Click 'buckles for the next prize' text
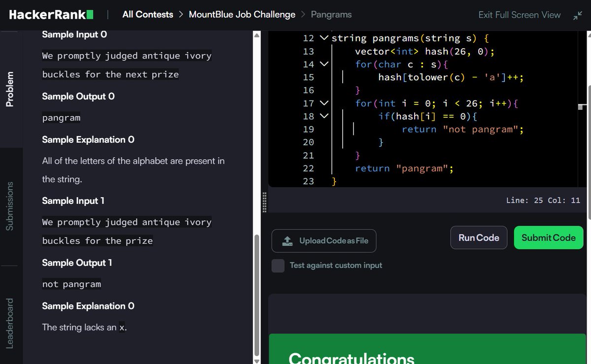The image size is (591, 364). point(110,75)
